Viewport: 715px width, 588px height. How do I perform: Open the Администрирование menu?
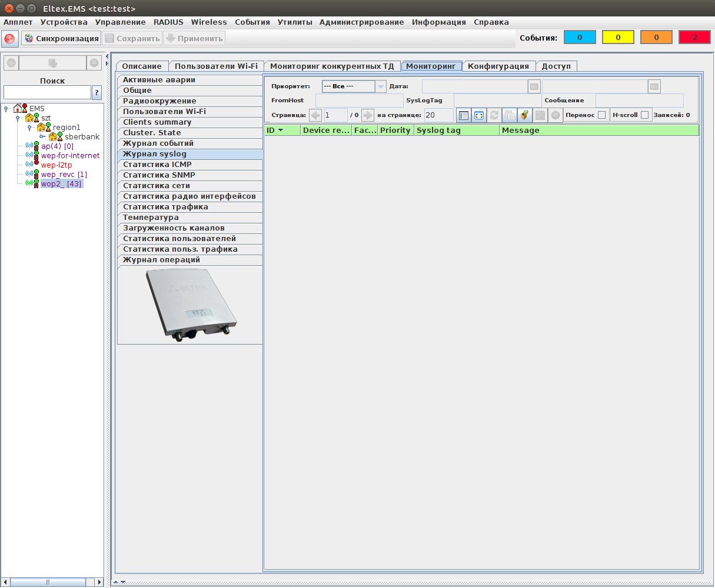[x=362, y=22]
